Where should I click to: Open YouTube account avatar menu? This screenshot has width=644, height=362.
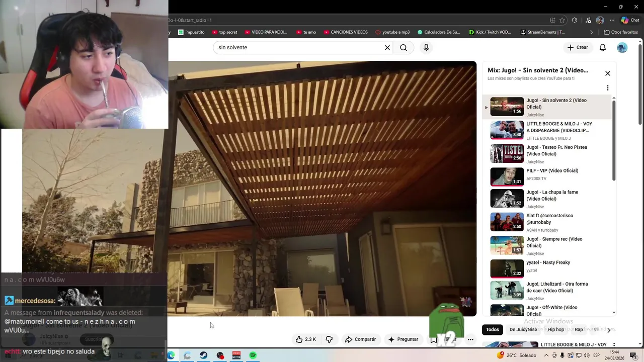click(622, 47)
